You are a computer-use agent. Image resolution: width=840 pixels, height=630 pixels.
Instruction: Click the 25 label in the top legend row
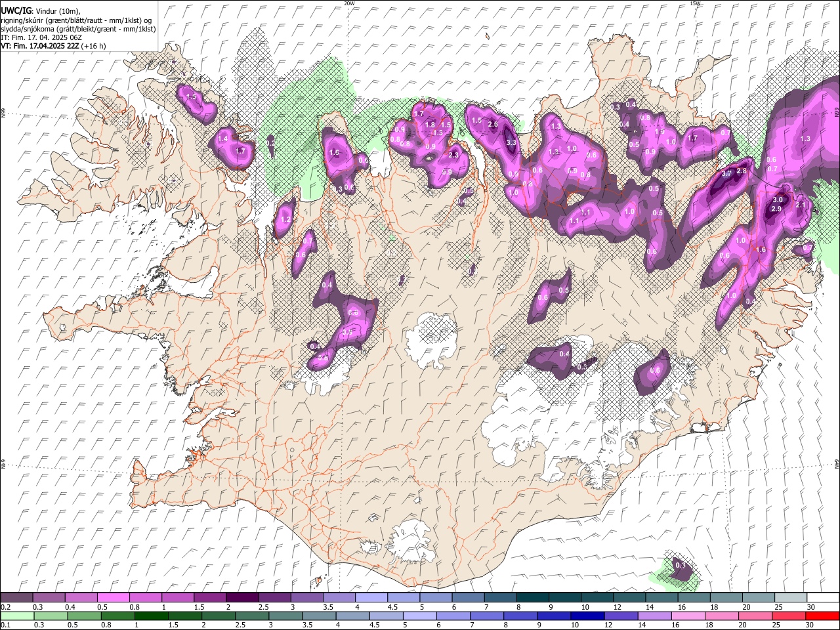click(x=778, y=607)
